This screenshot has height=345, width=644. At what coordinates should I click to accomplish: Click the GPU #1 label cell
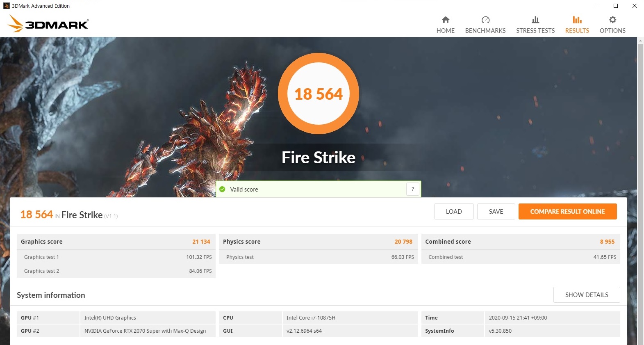tap(48, 318)
